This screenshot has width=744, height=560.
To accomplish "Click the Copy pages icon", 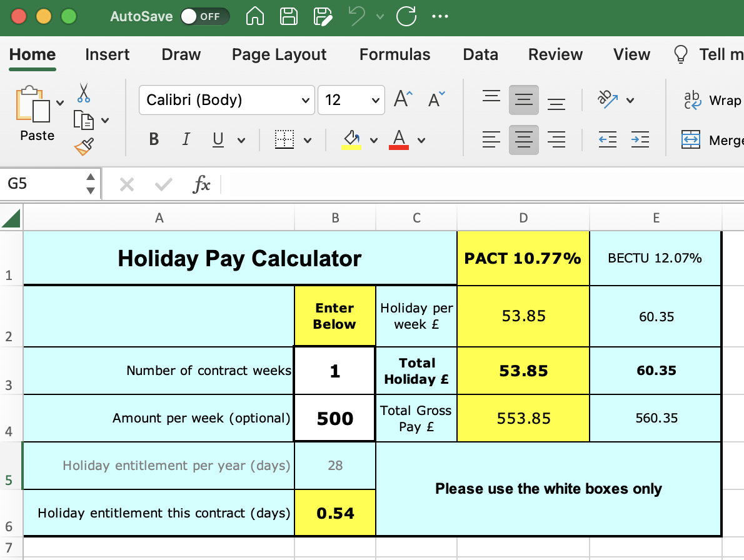I will click(x=84, y=120).
